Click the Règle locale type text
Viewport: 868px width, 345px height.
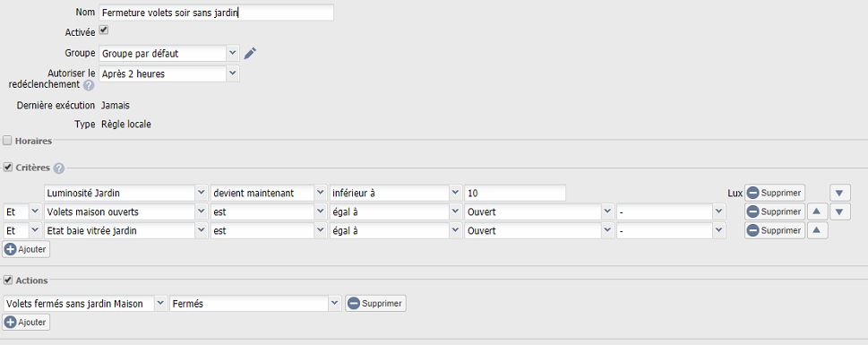coord(126,125)
